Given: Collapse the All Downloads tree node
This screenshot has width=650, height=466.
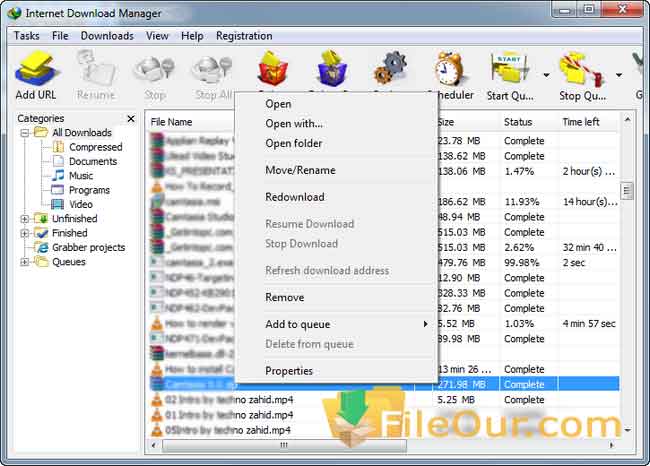Looking at the screenshot, I should pos(24,133).
